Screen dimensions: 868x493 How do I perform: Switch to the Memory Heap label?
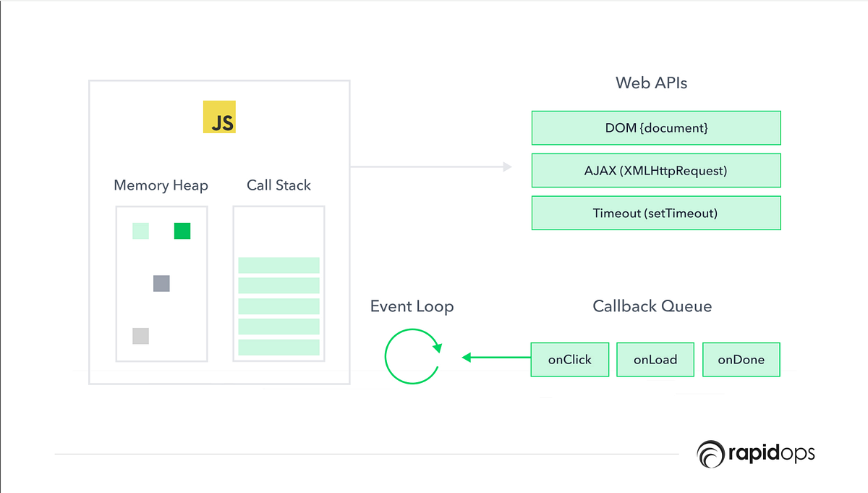click(x=161, y=185)
